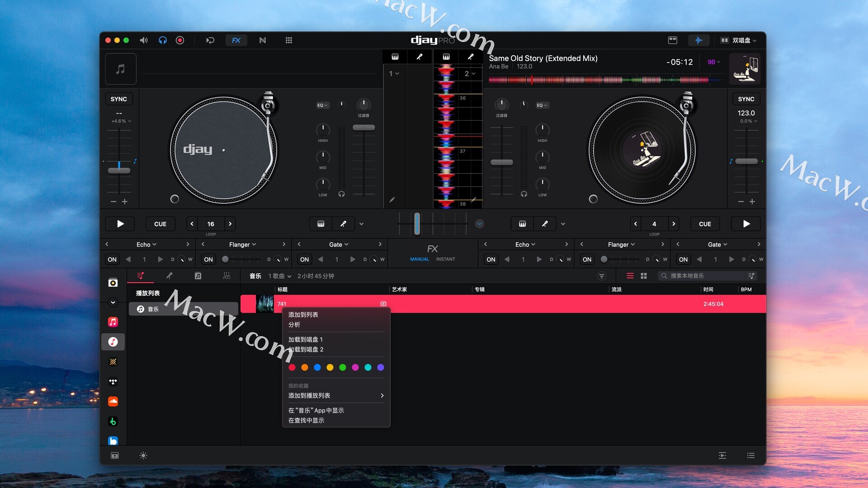Open the sampler grid icon
Image resolution: width=868 pixels, height=488 pixels.
[x=289, y=40]
